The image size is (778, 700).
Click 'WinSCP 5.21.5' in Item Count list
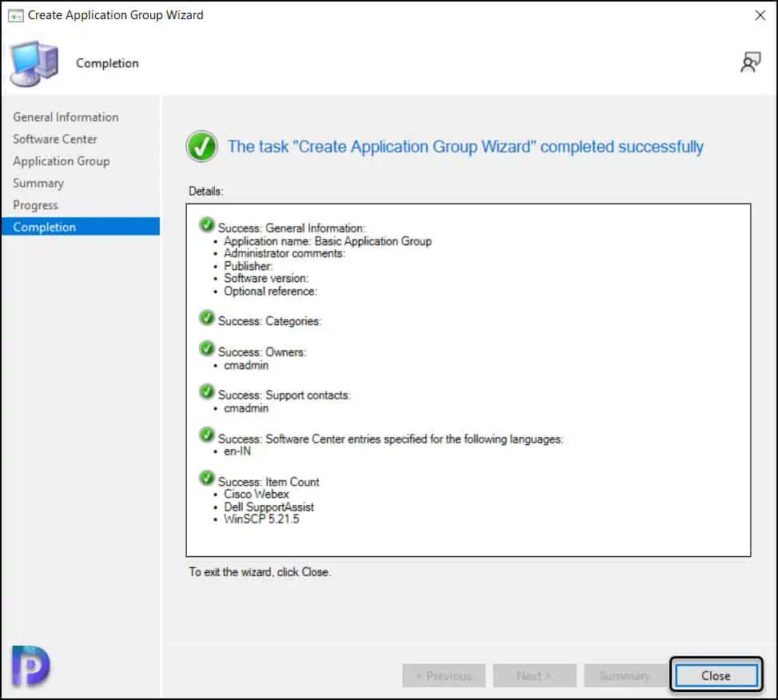click(x=261, y=519)
